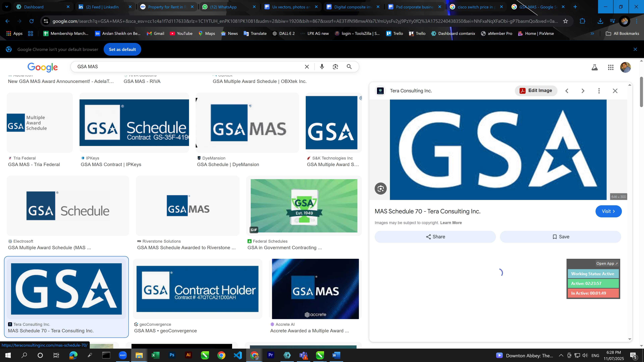The image size is (644, 362).
Task: Open Learn More copyright link
Action: [451, 223]
